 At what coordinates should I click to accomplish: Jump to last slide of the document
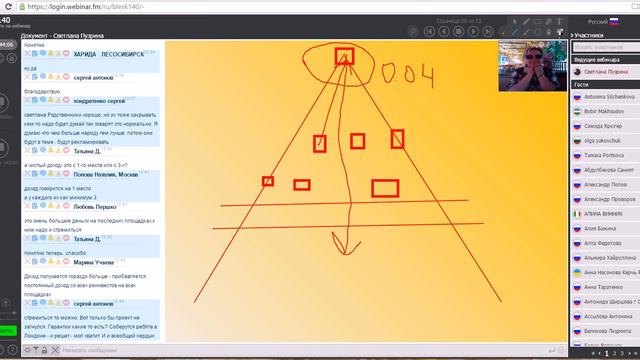click(x=488, y=31)
